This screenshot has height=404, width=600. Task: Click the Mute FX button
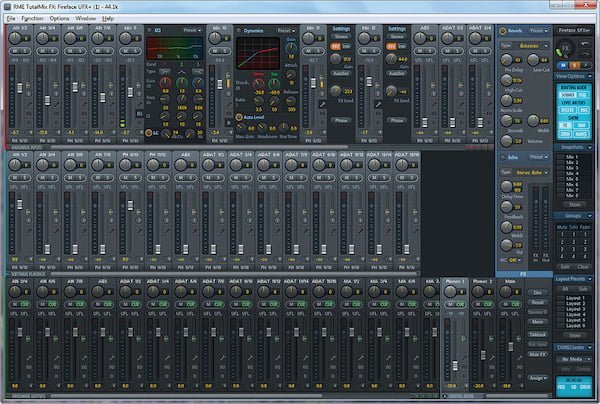click(538, 354)
